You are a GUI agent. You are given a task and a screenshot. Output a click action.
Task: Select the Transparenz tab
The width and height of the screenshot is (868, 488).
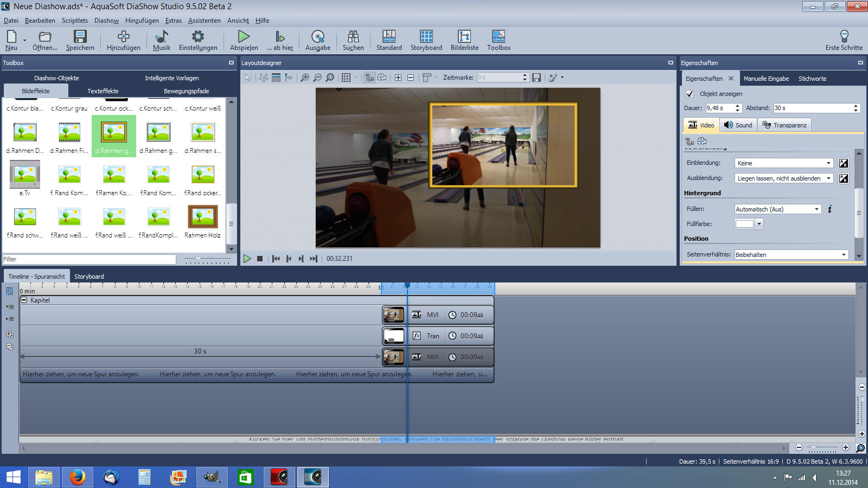[x=784, y=125]
